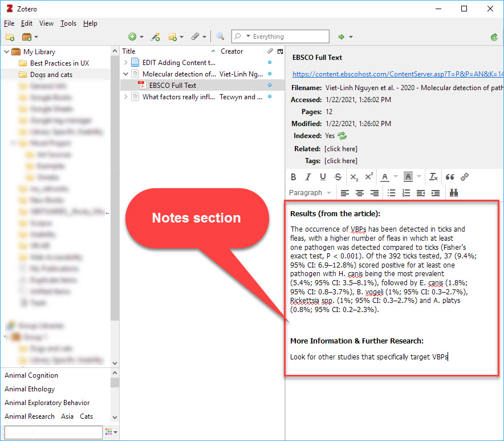Apply bold formatting to note text
Image resolution: width=504 pixels, height=441 pixels.
click(x=293, y=177)
